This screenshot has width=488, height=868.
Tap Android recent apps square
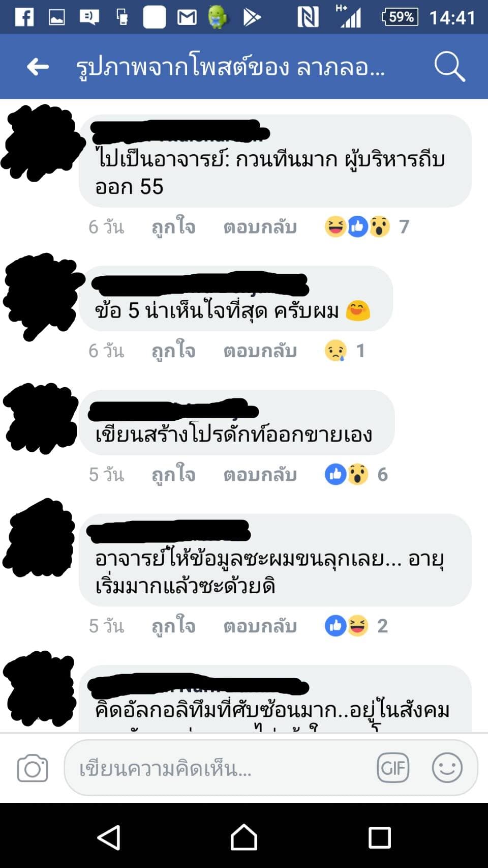click(379, 837)
